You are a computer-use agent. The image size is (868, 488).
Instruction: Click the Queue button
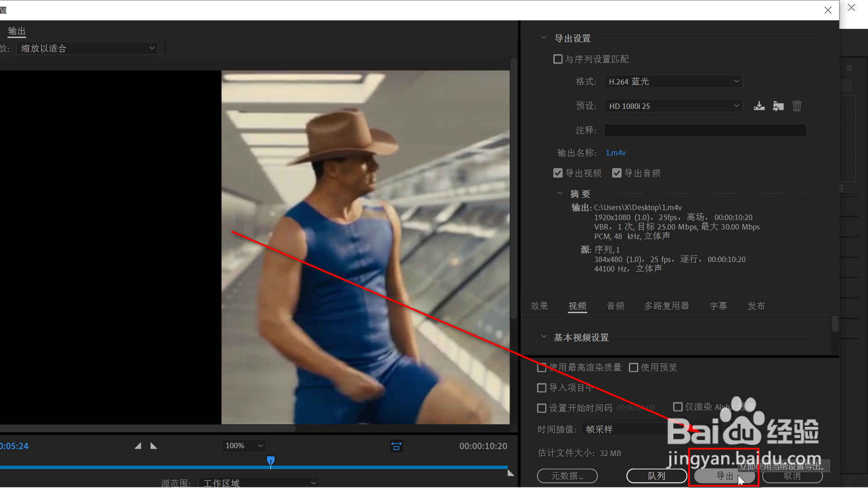click(x=656, y=476)
